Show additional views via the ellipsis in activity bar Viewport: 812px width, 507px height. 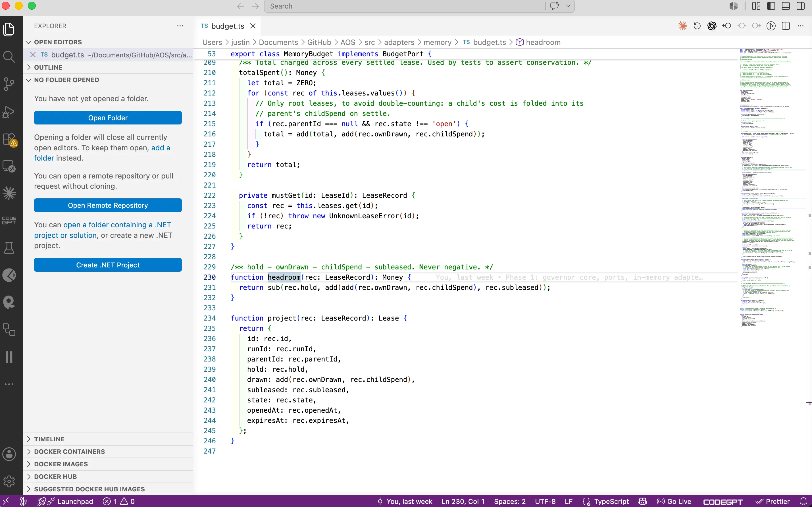click(9, 384)
